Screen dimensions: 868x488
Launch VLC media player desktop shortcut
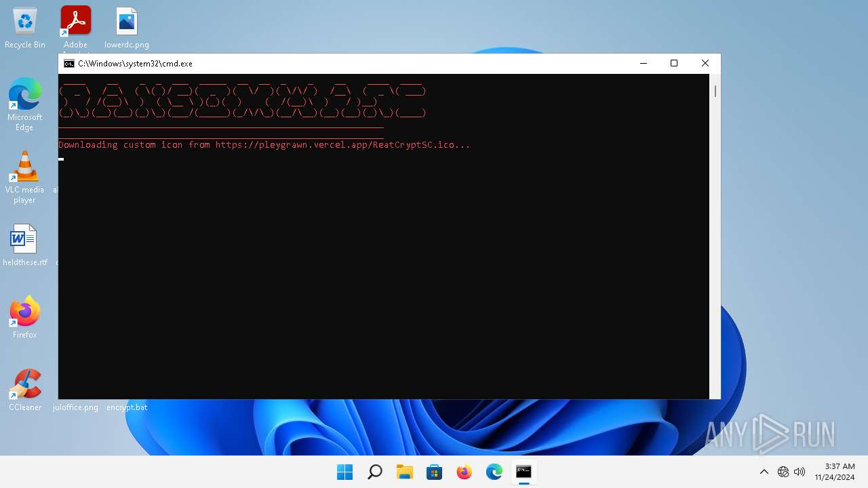pyautogui.click(x=25, y=177)
